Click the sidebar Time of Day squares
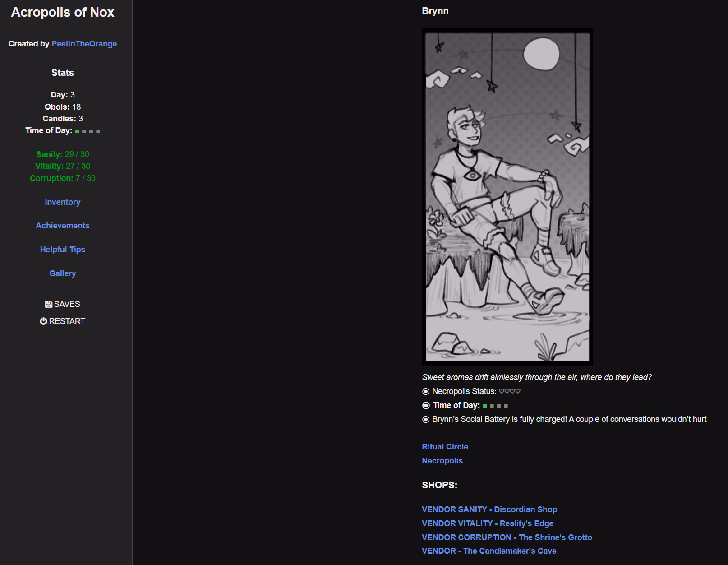The width and height of the screenshot is (728, 565). click(x=88, y=131)
